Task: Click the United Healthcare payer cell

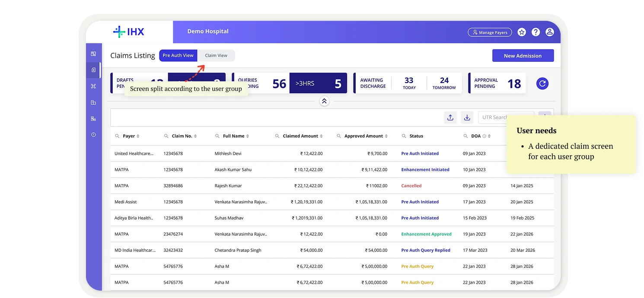Action: tap(134, 154)
